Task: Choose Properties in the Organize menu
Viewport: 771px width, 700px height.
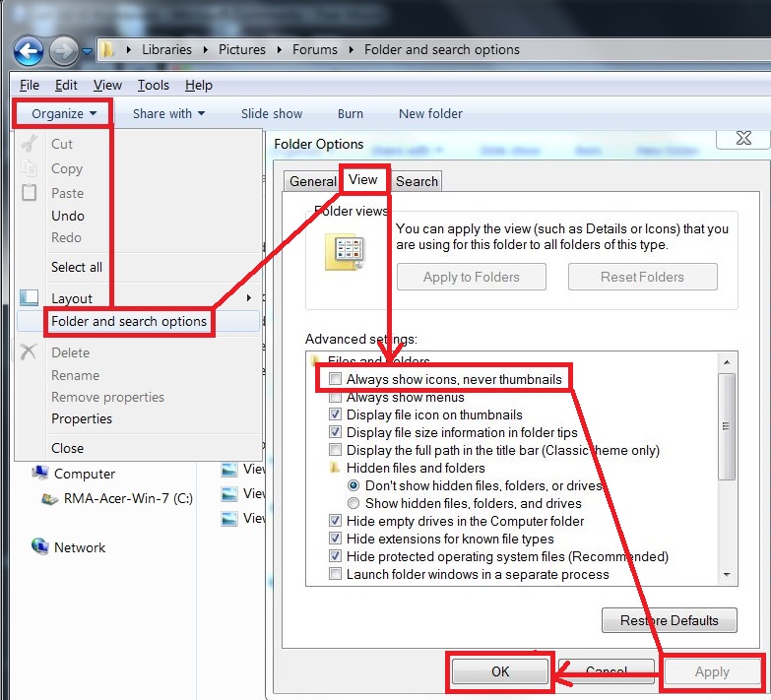Action: [x=82, y=418]
